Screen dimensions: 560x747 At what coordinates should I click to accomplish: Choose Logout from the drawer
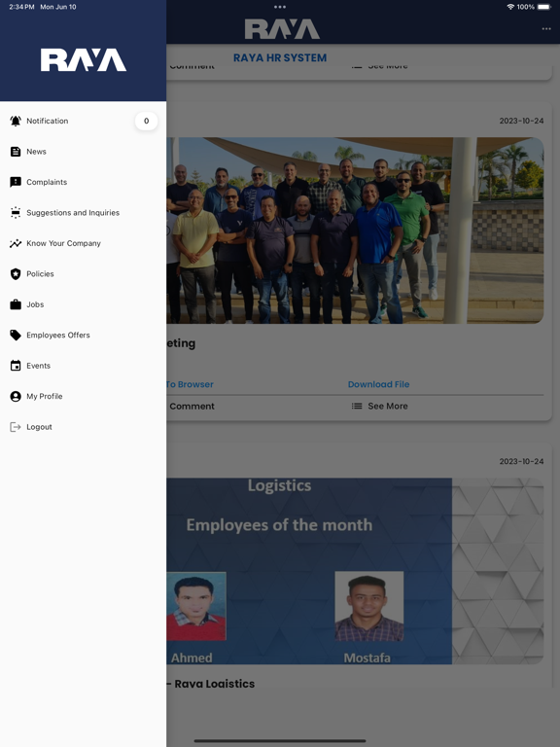click(83, 427)
